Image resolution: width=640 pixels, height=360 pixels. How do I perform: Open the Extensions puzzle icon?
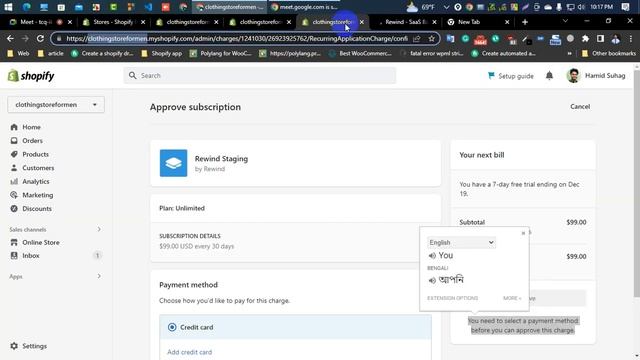tap(585, 39)
